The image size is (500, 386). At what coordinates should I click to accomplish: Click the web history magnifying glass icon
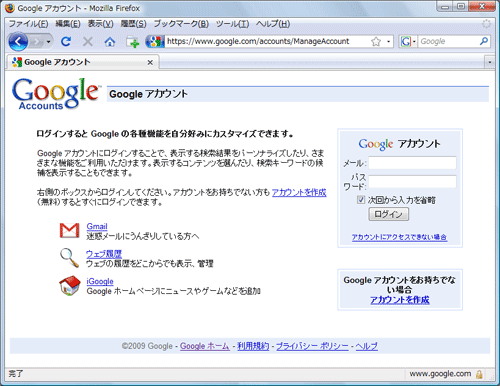coord(69,258)
